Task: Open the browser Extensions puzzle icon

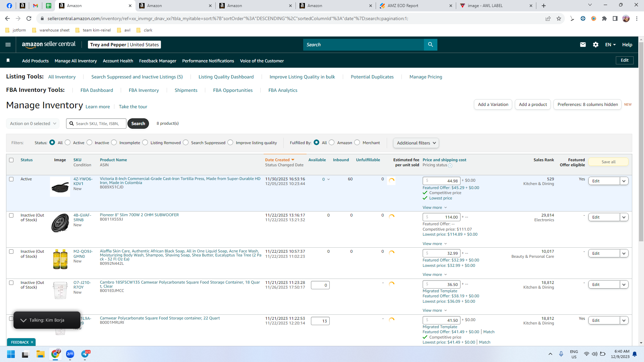Action: (604, 18)
